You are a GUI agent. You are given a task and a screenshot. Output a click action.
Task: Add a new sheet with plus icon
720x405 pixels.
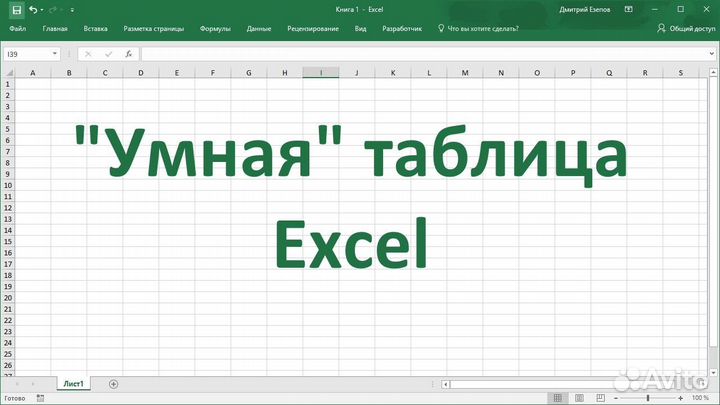pos(113,384)
